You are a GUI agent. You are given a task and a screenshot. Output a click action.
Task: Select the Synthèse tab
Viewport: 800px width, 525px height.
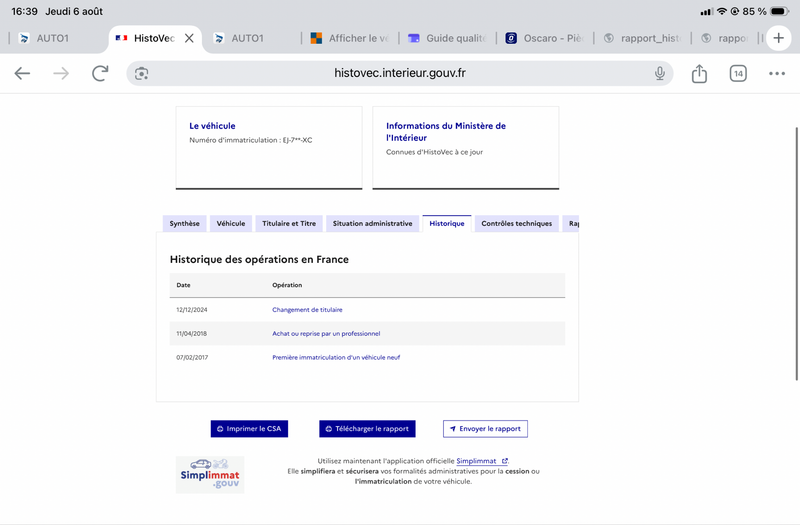click(185, 223)
